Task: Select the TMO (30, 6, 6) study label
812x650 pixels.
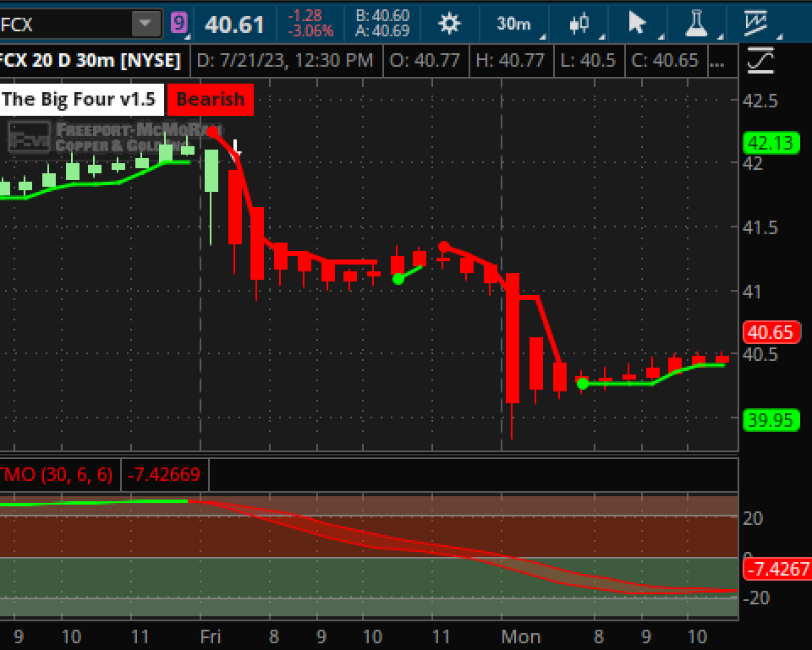Action: click(58, 474)
